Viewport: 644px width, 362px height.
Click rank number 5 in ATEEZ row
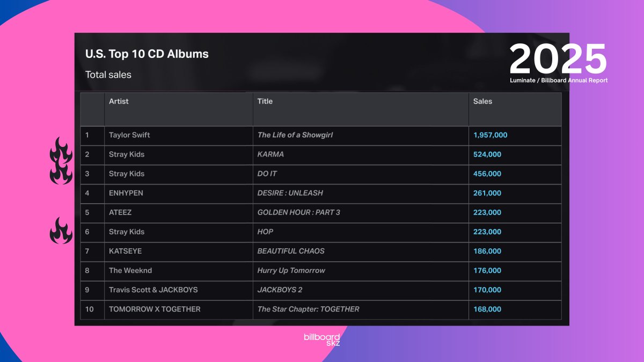point(87,212)
